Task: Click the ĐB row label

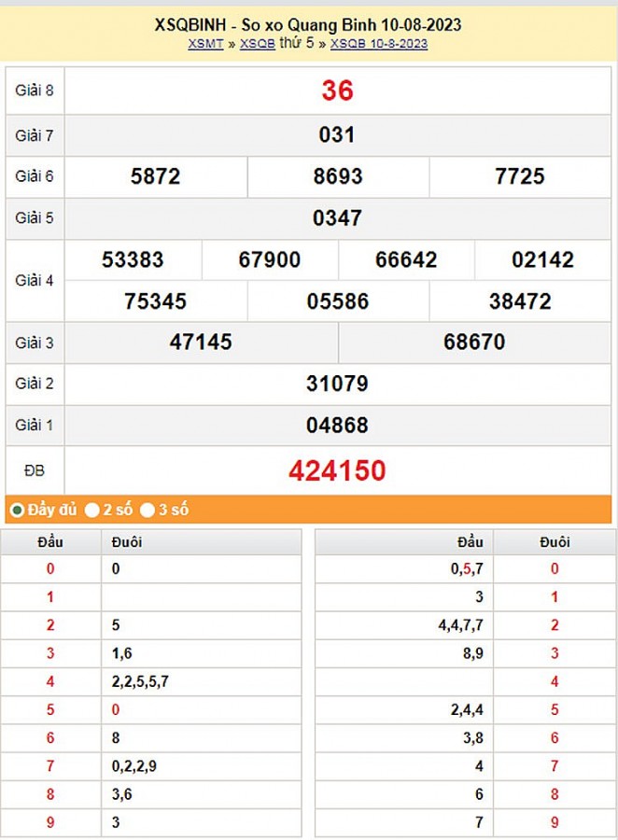Action: pos(35,471)
